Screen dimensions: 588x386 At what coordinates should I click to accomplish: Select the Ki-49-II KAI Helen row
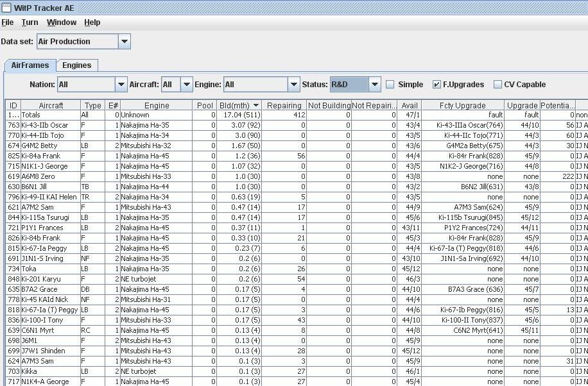coord(297,197)
